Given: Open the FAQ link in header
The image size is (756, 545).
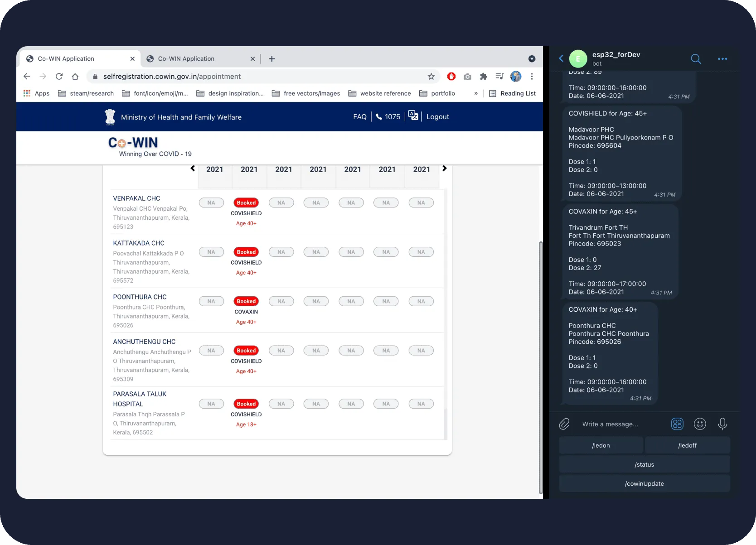Looking at the screenshot, I should (x=359, y=117).
